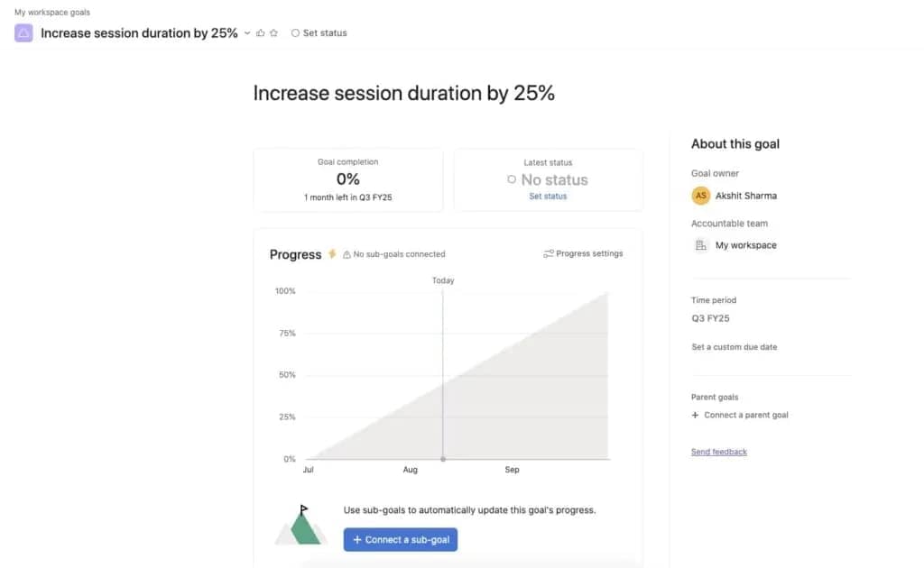Click Set a custom due date
The height and width of the screenshot is (568, 924).
point(736,346)
